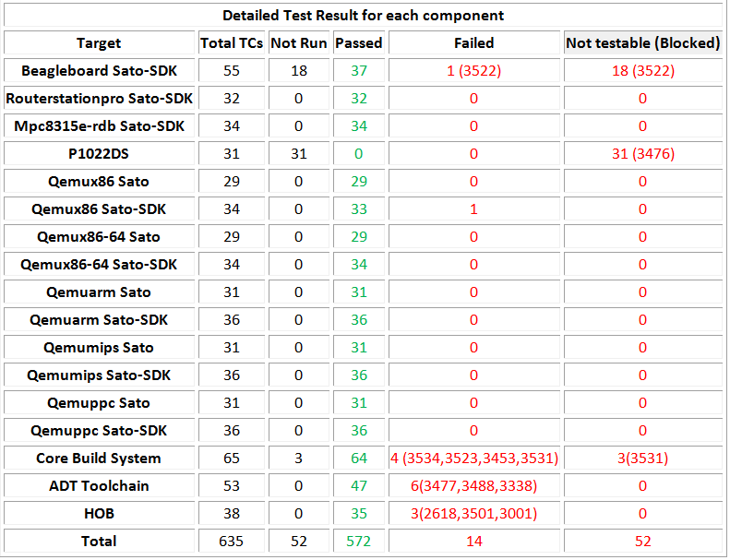Click the blocked entry '18 (3522)'
The height and width of the screenshot is (560, 730).
pos(642,71)
